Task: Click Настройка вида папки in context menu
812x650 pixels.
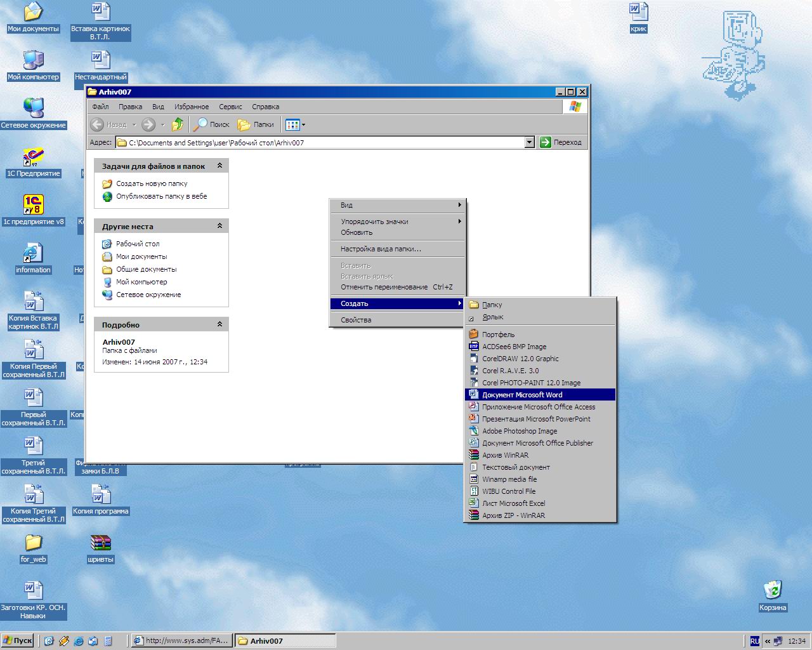Action: (x=398, y=249)
